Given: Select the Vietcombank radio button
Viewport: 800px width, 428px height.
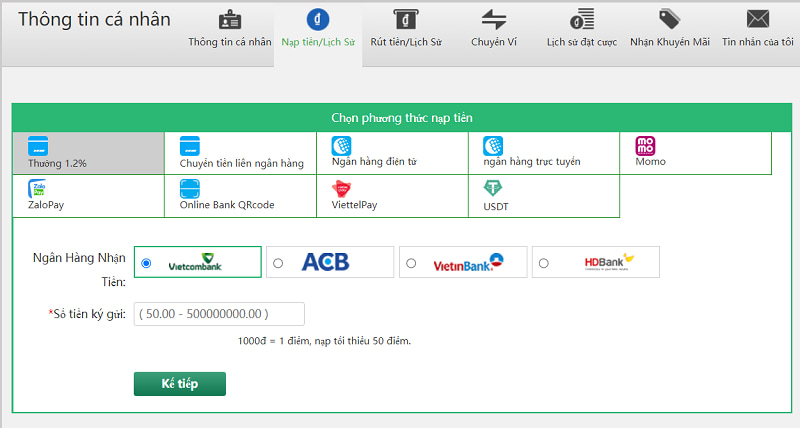Looking at the screenshot, I should pyautogui.click(x=147, y=263).
